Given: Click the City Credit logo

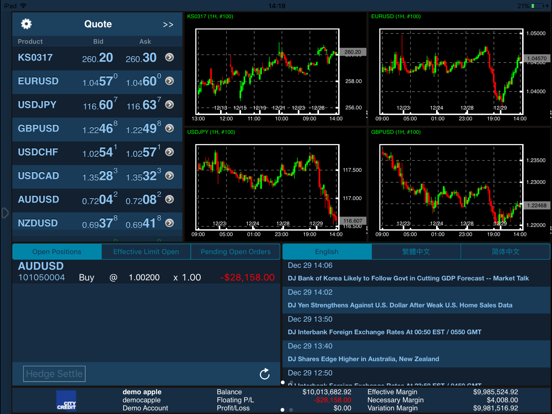Looking at the screenshot, I should coord(66,401).
